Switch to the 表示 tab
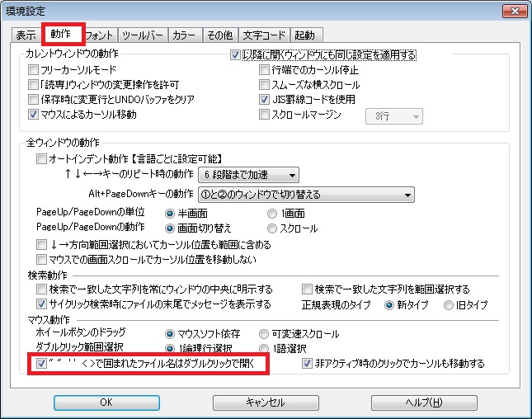The image size is (532, 419). coord(26,35)
